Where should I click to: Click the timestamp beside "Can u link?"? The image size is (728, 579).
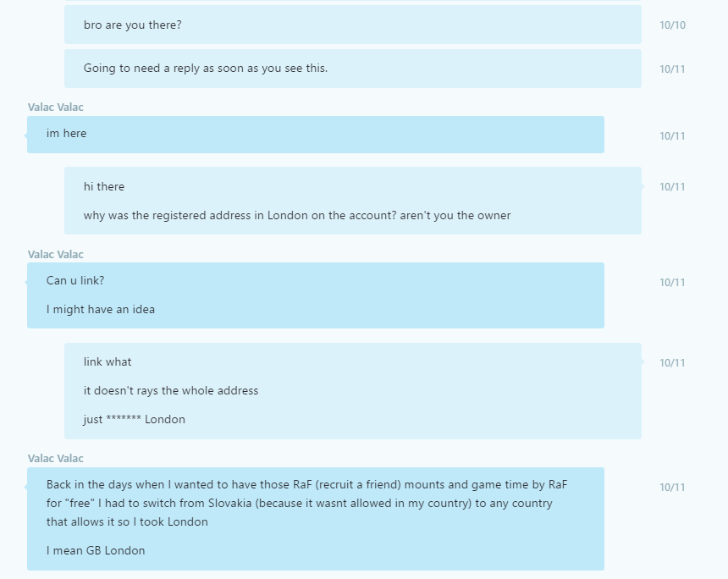point(672,282)
